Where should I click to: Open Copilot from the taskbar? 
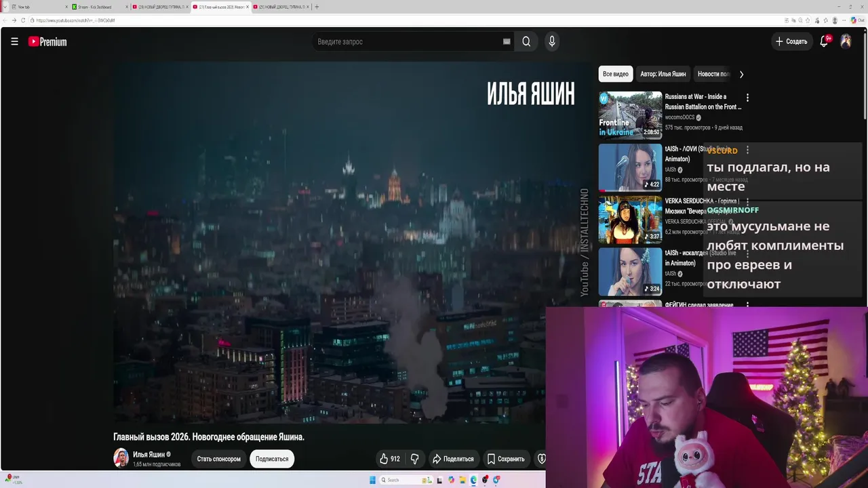pyautogui.click(x=451, y=480)
